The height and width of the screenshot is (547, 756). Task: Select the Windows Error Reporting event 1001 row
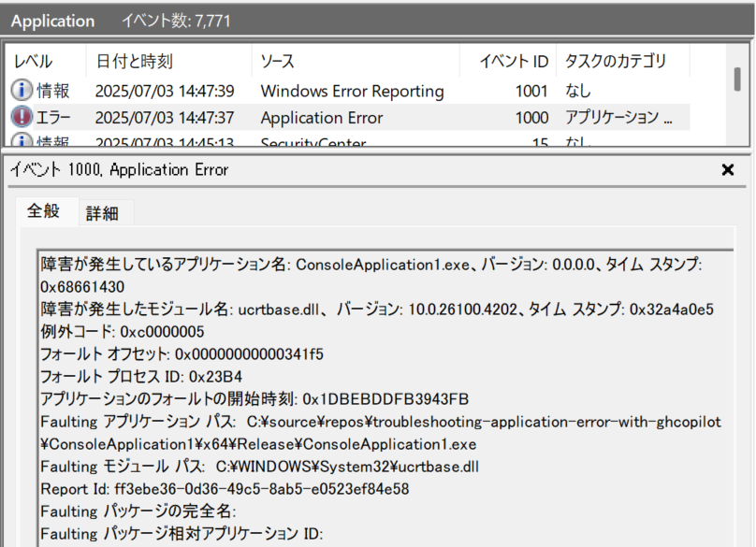[x=348, y=91]
